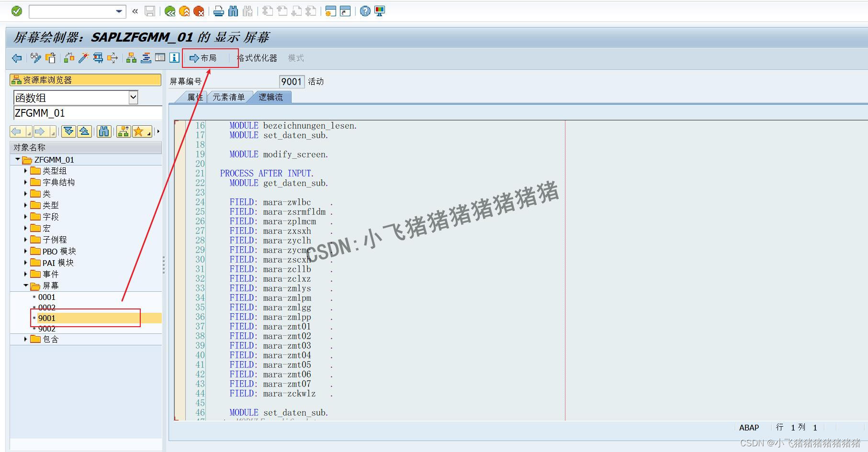The width and height of the screenshot is (868, 452).
Task: Toggle Display/Change mode with the glasses-pencil icon
Action: tap(35, 58)
